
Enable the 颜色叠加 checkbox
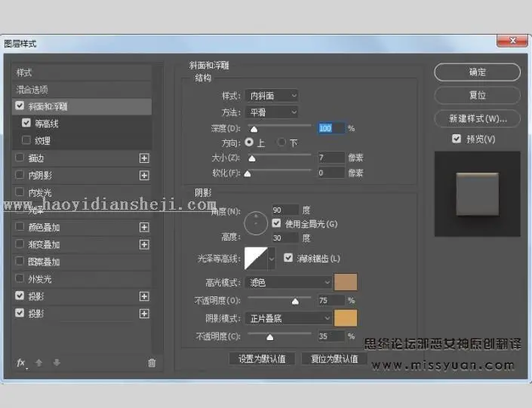coord(20,226)
